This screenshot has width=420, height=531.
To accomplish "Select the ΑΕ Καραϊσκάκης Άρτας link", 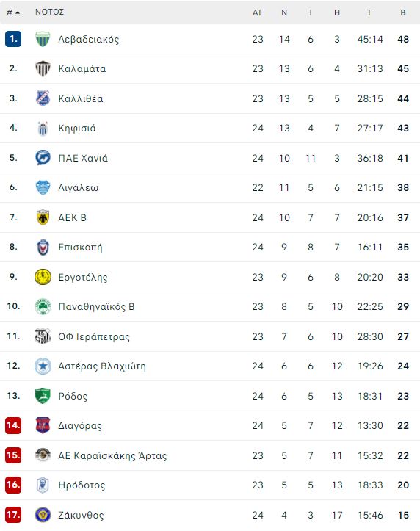I will (112, 455).
